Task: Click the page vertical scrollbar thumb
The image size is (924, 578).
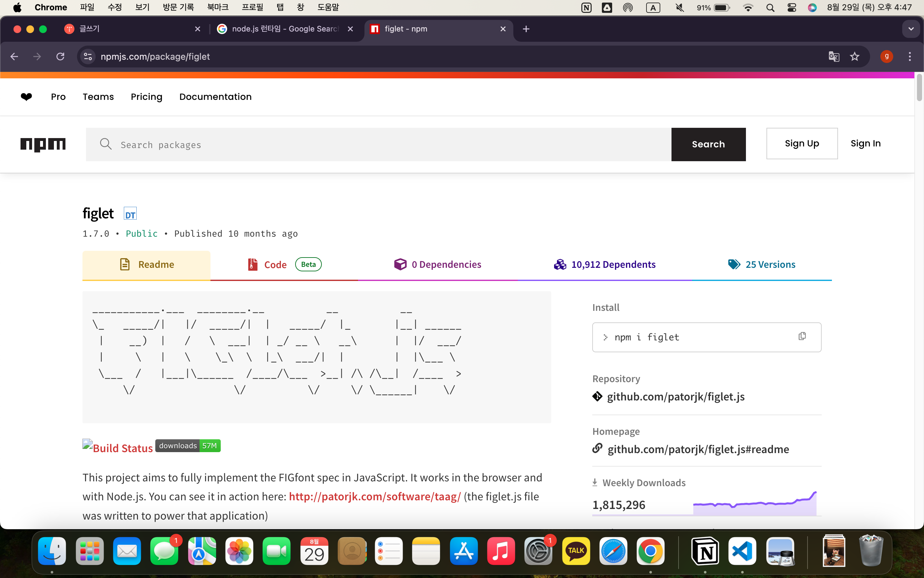Action: [x=920, y=88]
